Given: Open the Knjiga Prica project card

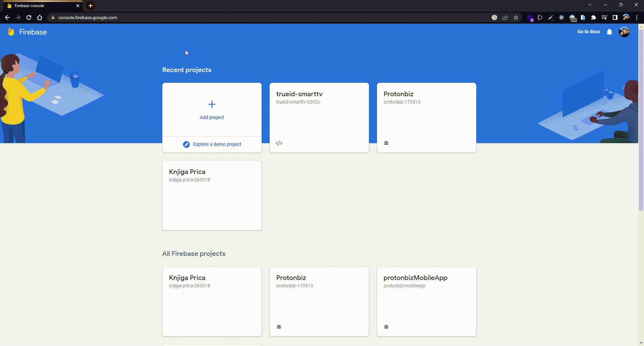Looking at the screenshot, I should 212,195.
